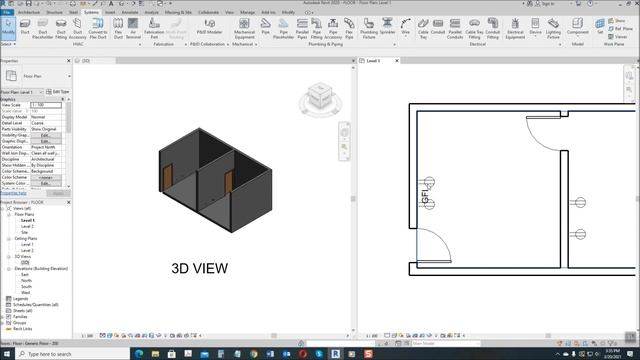Switch to the Insert ribbon tab

click(x=110, y=13)
